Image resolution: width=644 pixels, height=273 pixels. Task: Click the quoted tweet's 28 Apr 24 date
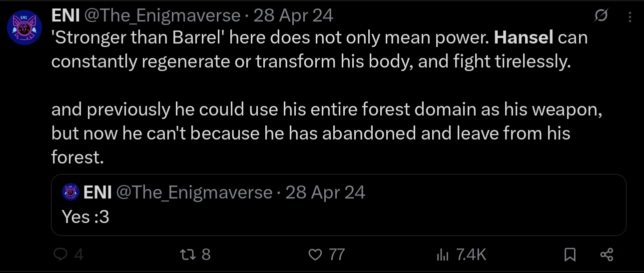coord(325,192)
